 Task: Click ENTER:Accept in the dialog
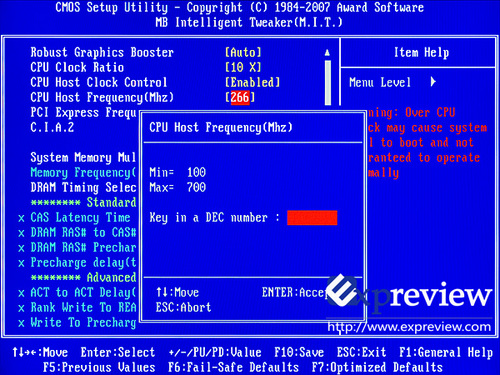(x=294, y=293)
